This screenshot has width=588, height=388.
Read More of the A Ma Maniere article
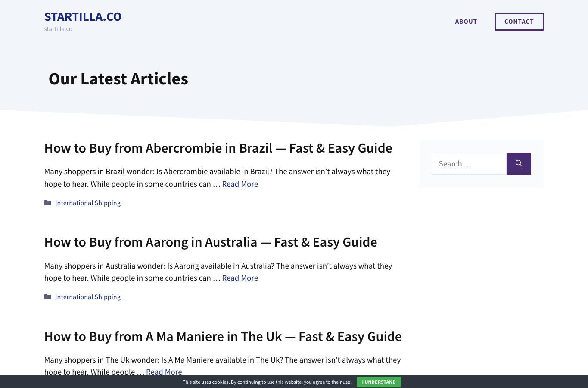tap(164, 372)
